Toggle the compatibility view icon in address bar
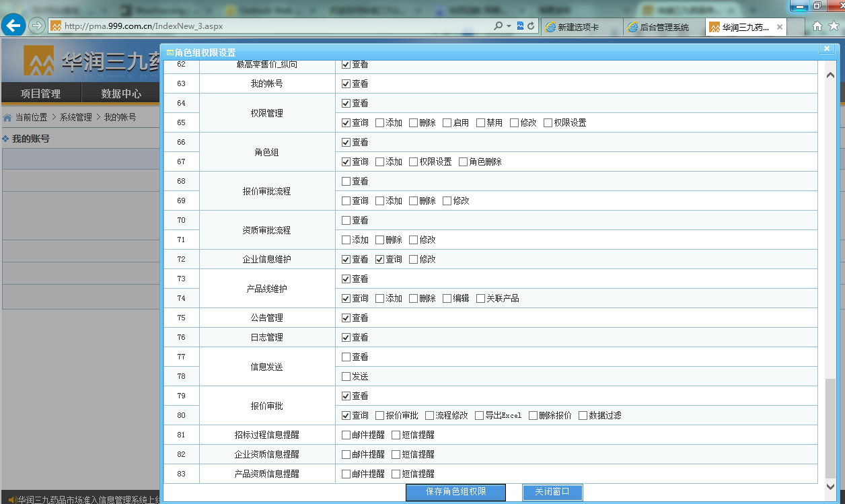 [x=520, y=26]
